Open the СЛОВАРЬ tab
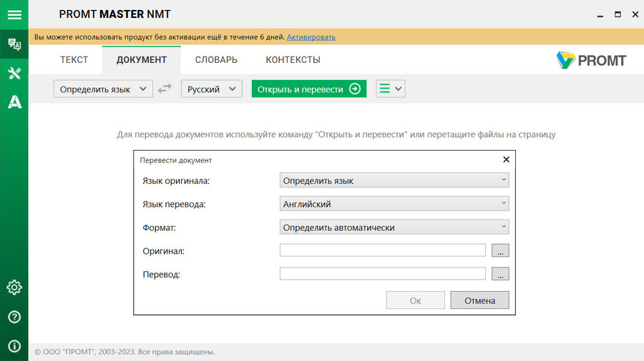The width and height of the screenshot is (644, 361). pos(216,60)
